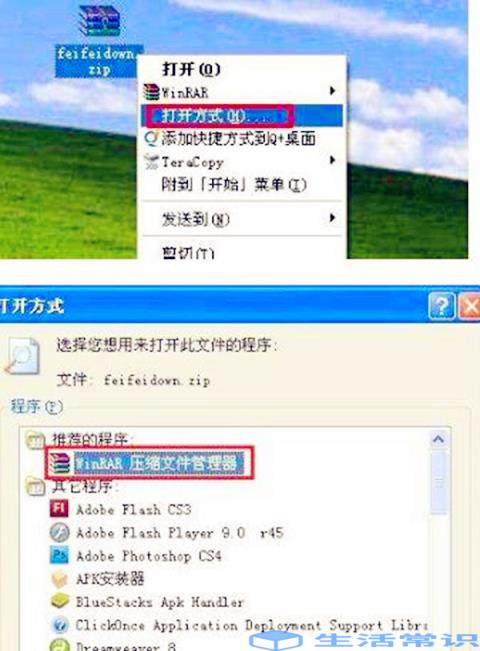
Task: Click the program list scrollbar up arrow
Action: click(438, 439)
